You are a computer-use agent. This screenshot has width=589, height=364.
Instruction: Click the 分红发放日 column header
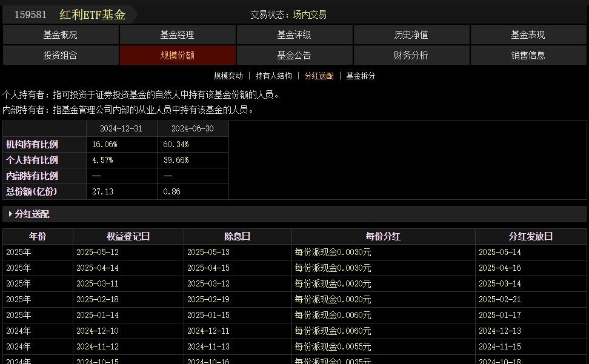(x=531, y=236)
